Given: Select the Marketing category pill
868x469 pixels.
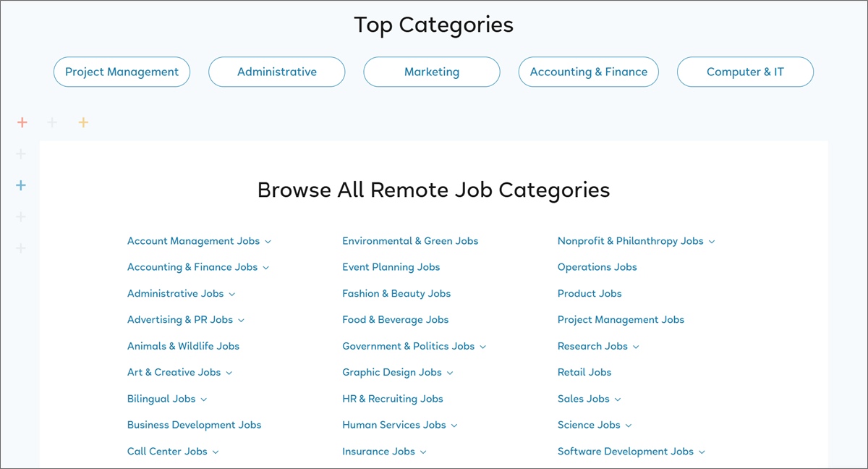Looking at the screenshot, I should (431, 72).
